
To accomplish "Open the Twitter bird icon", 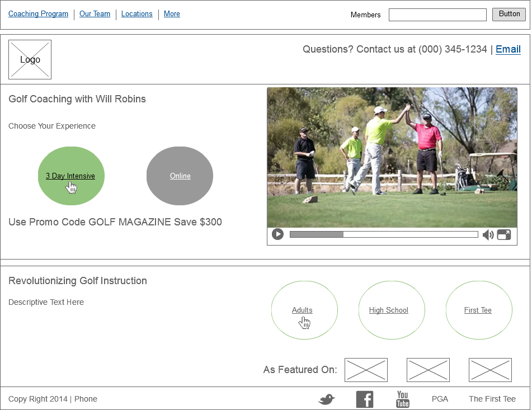I will [326, 399].
